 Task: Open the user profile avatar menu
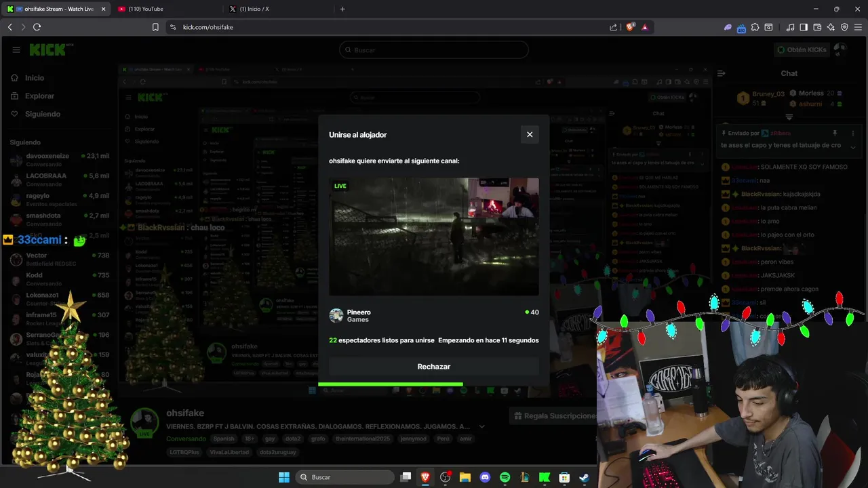click(840, 49)
